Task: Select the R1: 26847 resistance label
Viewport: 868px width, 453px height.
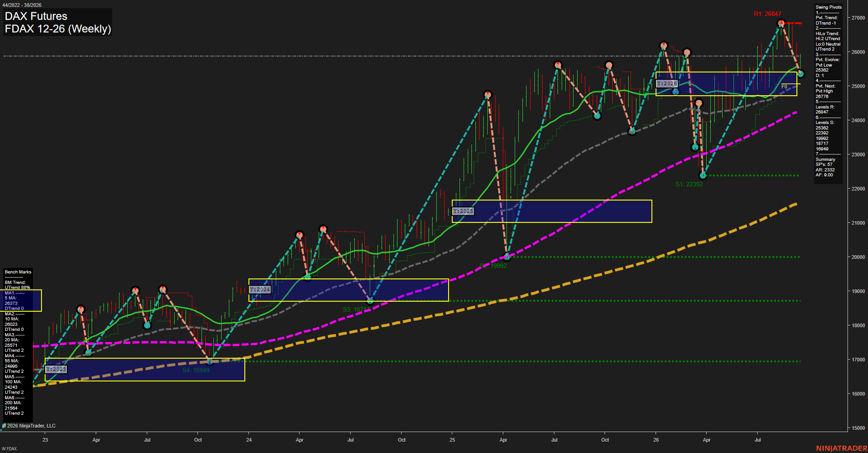Action: coord(767,14)
